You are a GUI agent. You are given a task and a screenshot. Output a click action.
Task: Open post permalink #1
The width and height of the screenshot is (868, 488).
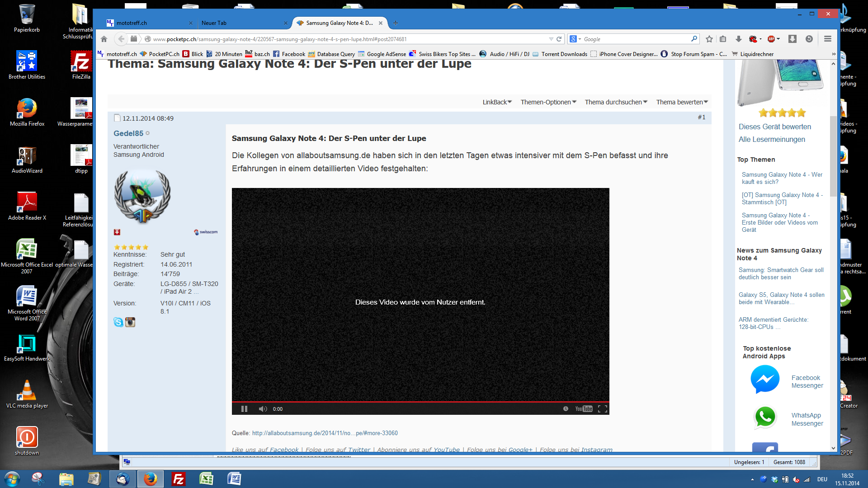[x=701, y=117]
